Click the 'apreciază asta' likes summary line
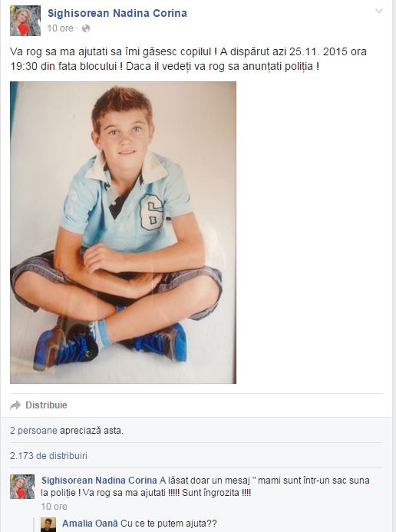The image size is (396, 532). [91, 431]
